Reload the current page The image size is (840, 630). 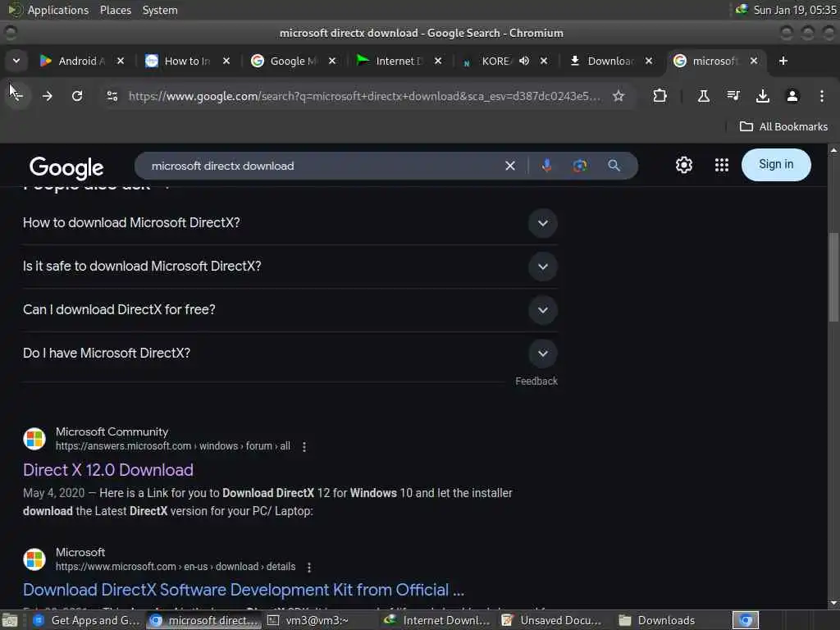click(77, 96)
